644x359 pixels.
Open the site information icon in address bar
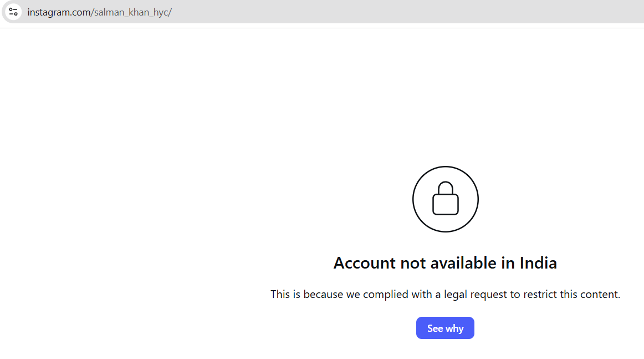[13, 12]
